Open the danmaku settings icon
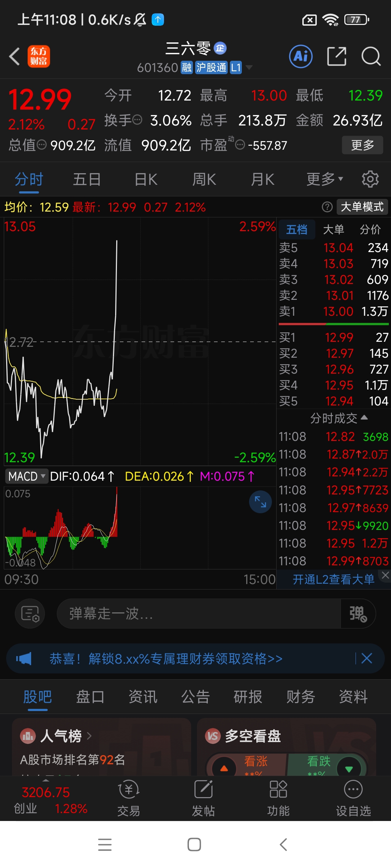The width and height of the screenshot is (391, 868). 30,613
